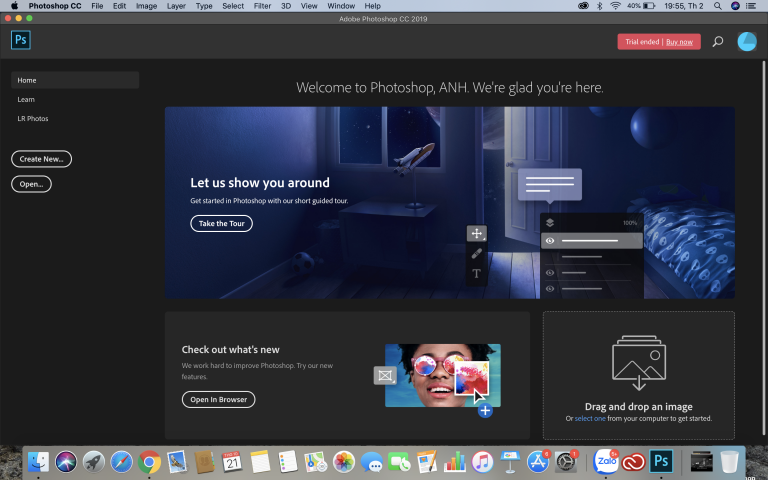Open the View menu
The height and width of the screenshot is (480, 768).
coord(309,6)
